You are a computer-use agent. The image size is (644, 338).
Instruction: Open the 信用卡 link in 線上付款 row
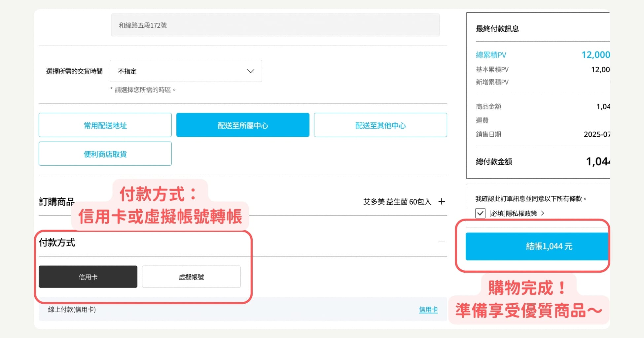pyautogui.click(x=428, y=310)
